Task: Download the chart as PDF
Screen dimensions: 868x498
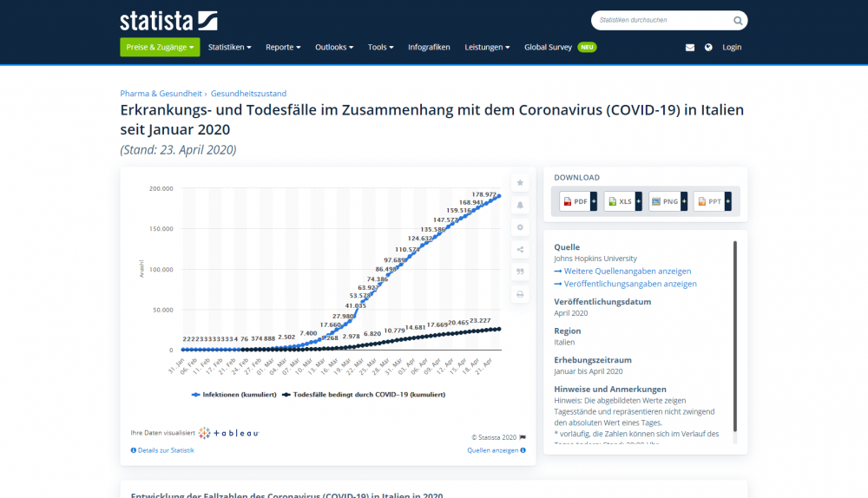Action: tap(576, 201)
